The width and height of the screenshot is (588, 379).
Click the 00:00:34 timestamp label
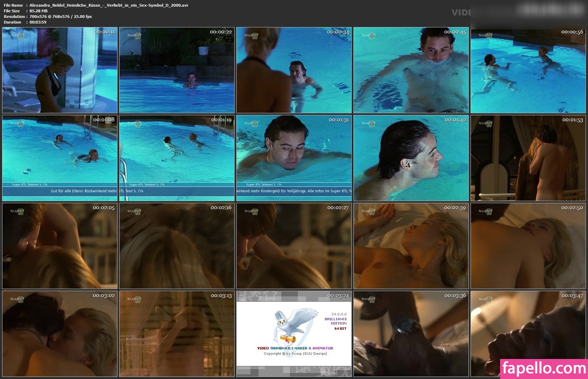pyautogui.click(x=338, y=32)
